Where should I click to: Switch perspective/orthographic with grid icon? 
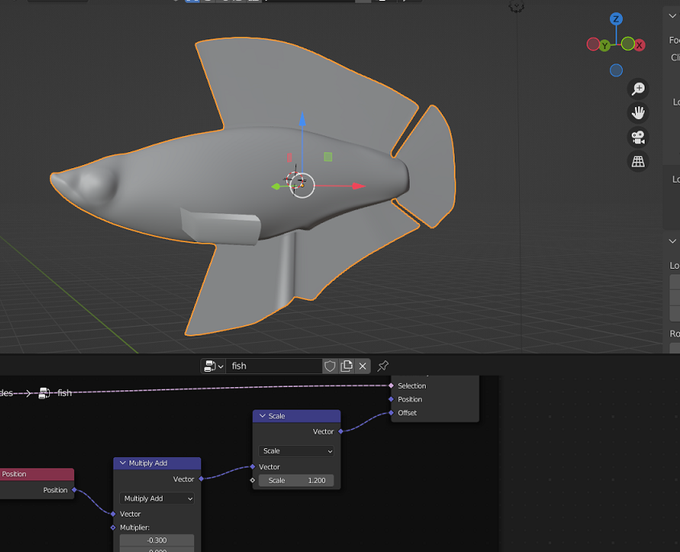click(638, 162)
